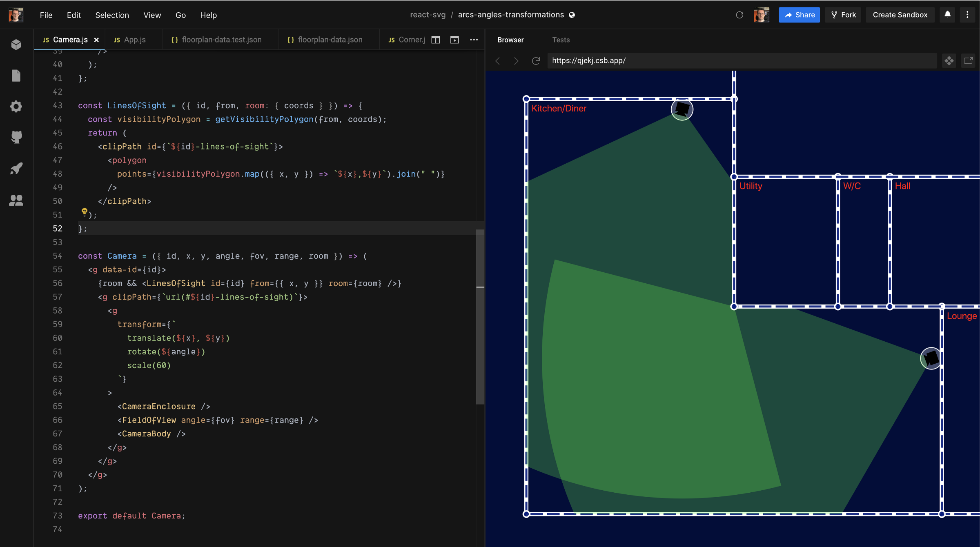Switch to the Tests tab

pos(561,40)
